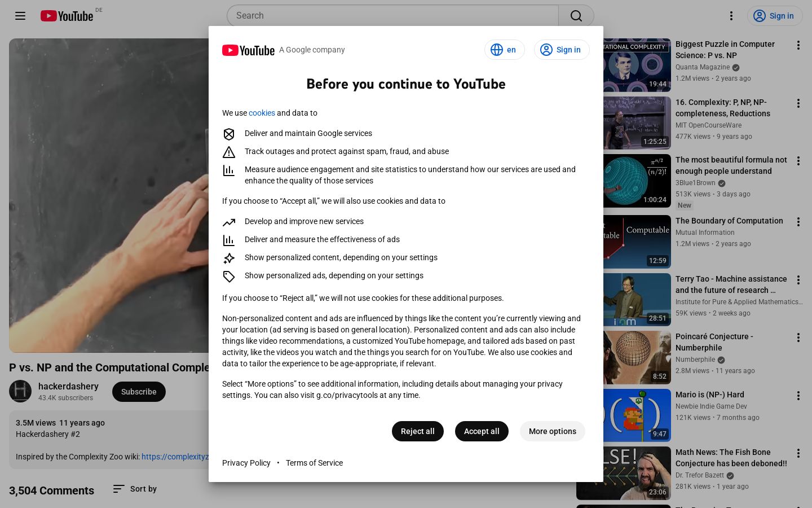
Task: Play the 3Blue1Brown sphere thumbnail
Action: (x=637, y=181)
